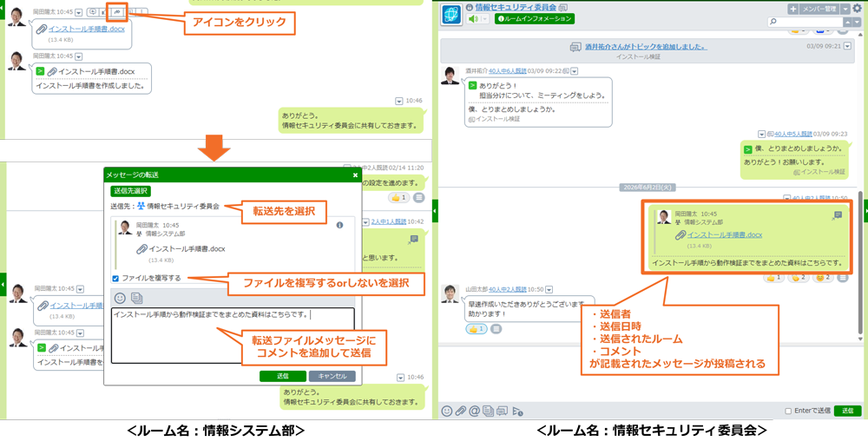
Task: Click ルームインフォメーション button
Action: [534, 19]
